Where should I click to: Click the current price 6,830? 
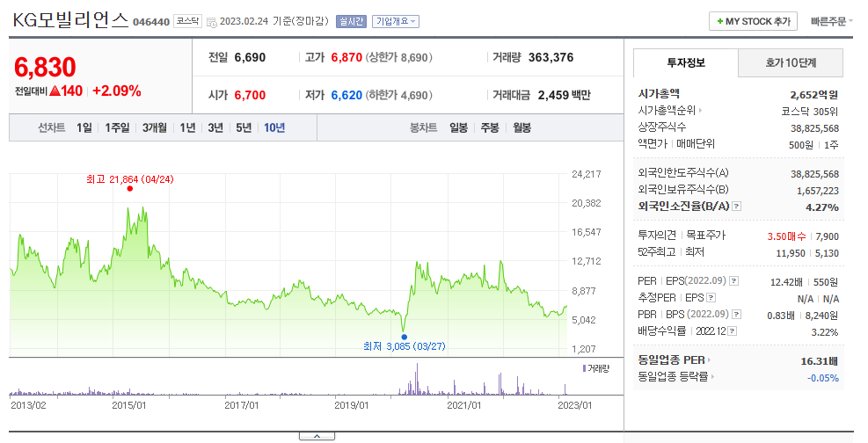(45, 68)
